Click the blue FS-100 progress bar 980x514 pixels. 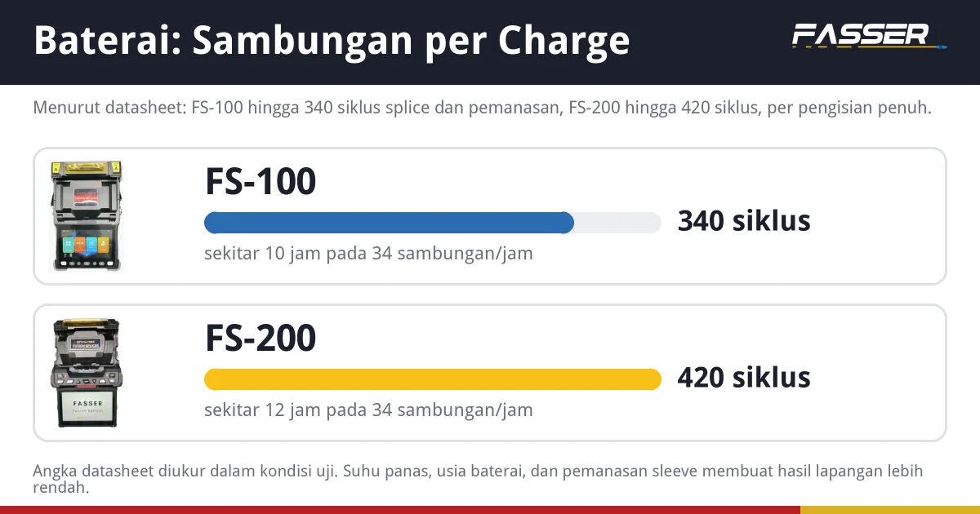389,223
